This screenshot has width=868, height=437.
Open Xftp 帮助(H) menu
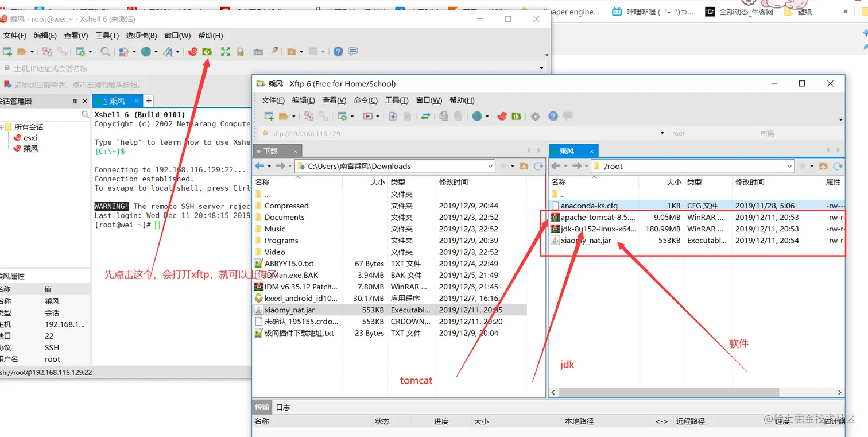462,100
